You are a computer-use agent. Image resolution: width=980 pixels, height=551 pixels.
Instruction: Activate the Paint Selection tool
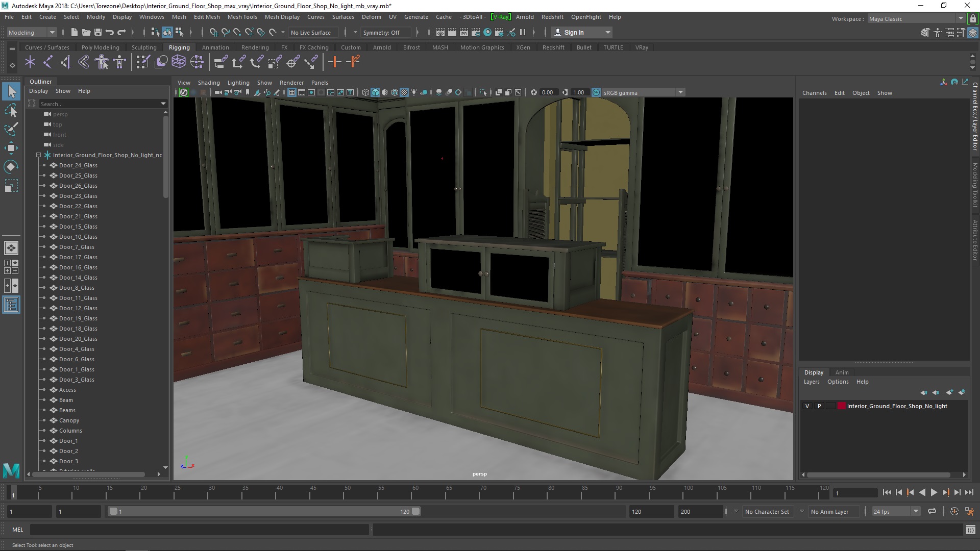[11, 129]
